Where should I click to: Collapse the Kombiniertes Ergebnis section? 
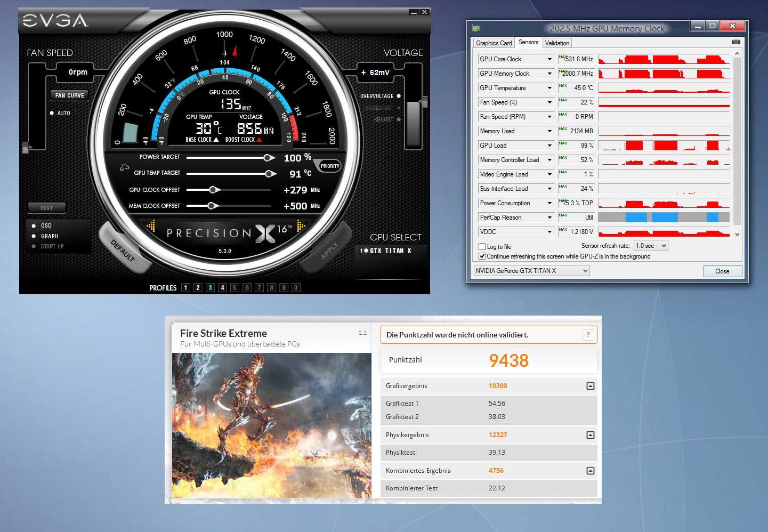pos(591,471)
